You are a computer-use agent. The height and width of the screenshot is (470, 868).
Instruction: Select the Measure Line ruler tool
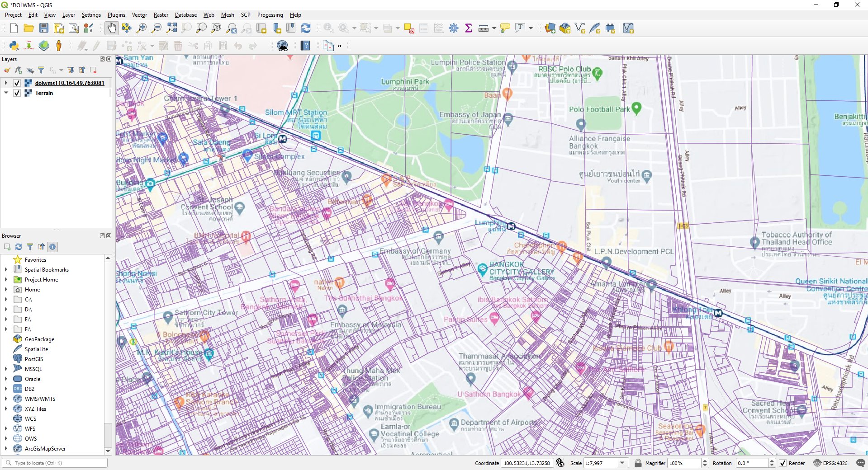[x=484, y=28]
